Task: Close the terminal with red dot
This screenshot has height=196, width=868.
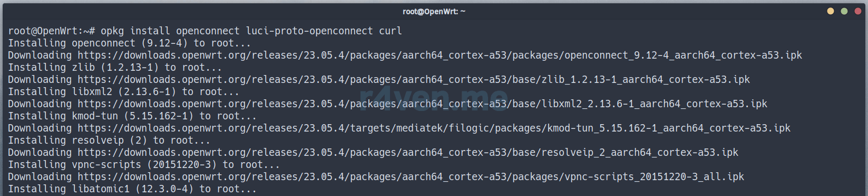Action: pos(857,11)
